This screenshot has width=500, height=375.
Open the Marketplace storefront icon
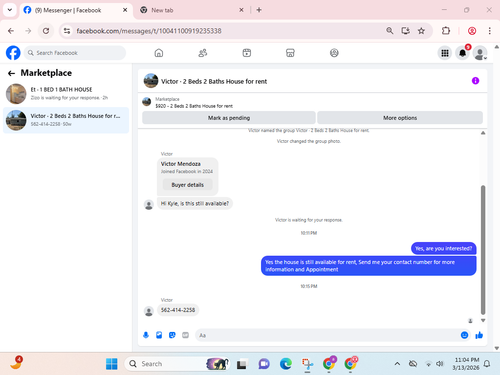(x=290, y=53)
